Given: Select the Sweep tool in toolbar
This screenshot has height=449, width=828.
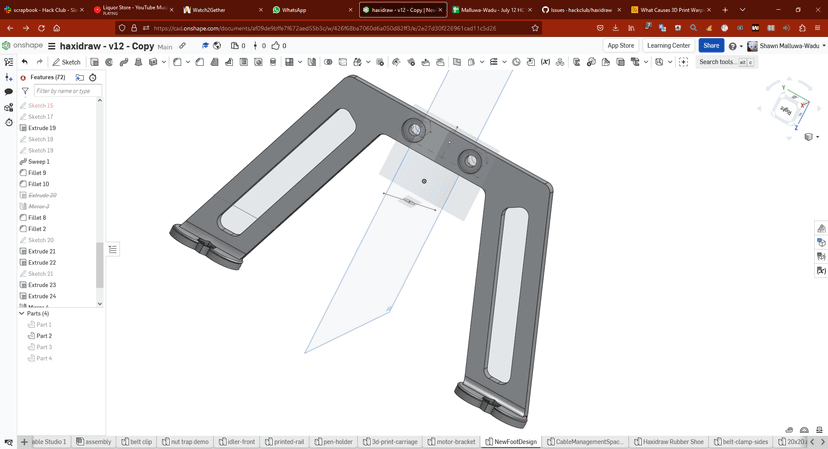Looking at the screenshot, I should [124, 62].
